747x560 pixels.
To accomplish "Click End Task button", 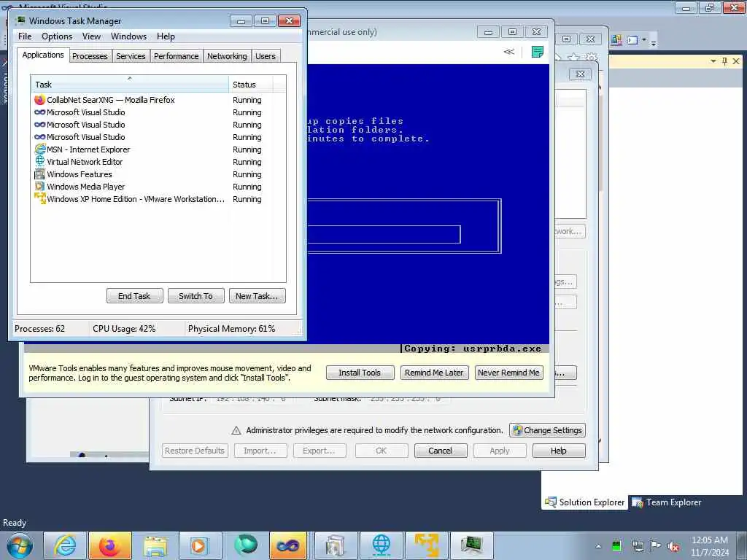I will (x=134, y=296).
